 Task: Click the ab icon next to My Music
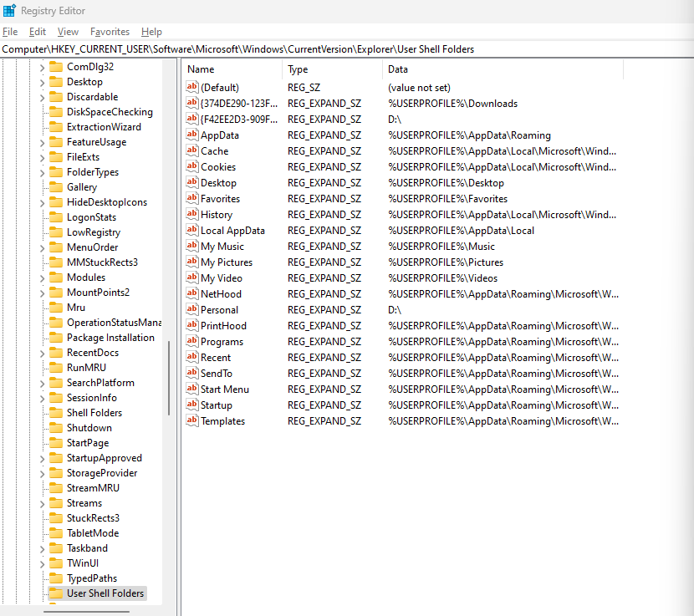pos(191,246)
